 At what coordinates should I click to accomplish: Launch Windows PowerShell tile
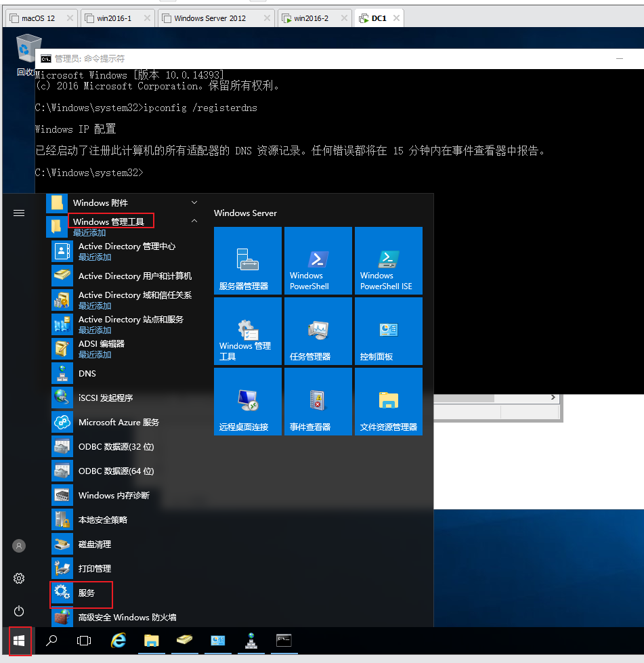tap(318, 261)
